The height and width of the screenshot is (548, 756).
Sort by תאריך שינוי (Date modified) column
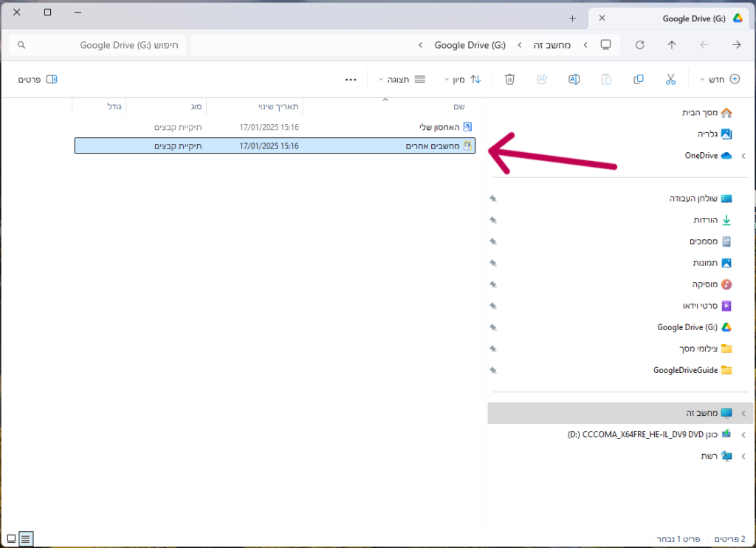255,106
